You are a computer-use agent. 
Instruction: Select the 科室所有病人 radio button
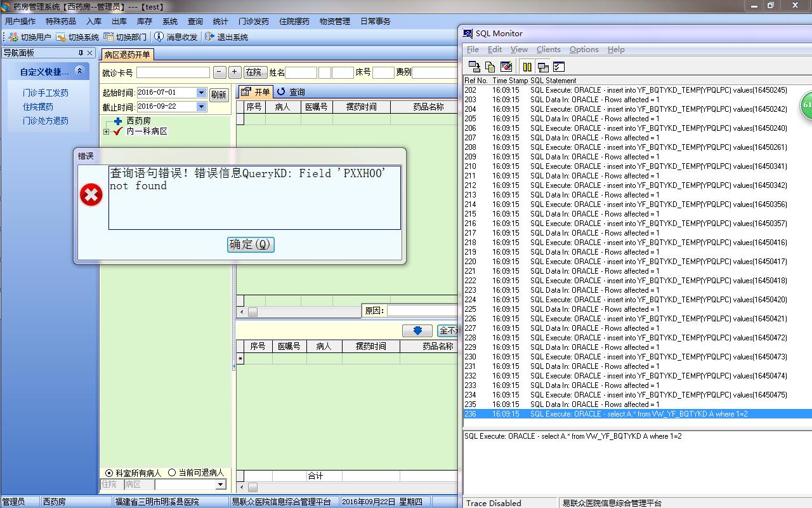(x=109, y=473)
